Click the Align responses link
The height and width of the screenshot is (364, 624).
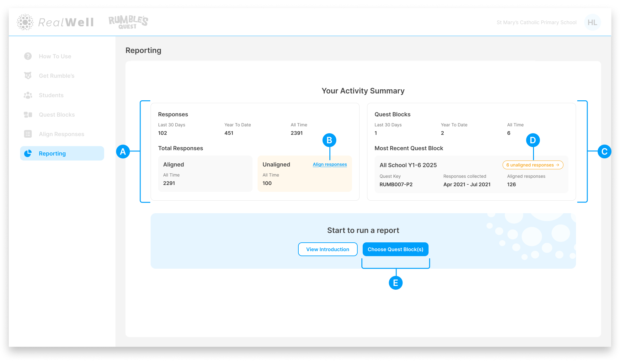[330, 164]
